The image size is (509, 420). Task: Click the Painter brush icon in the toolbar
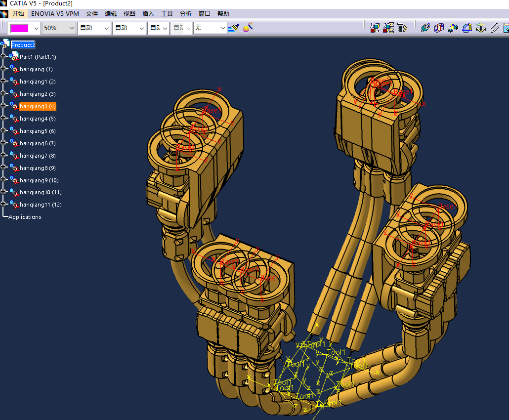coord(233,28)
